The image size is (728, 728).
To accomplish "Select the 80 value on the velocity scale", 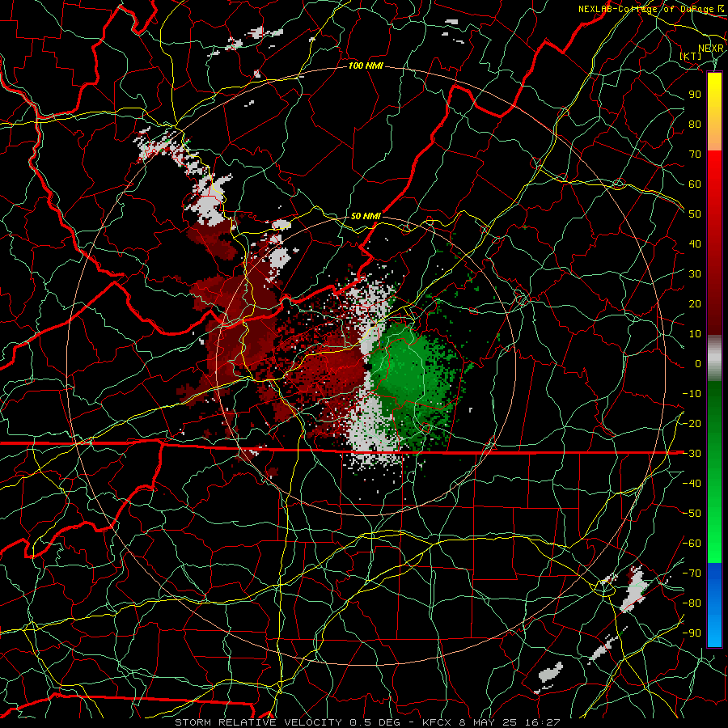I will pyautogui.click(x=695, y=125).
